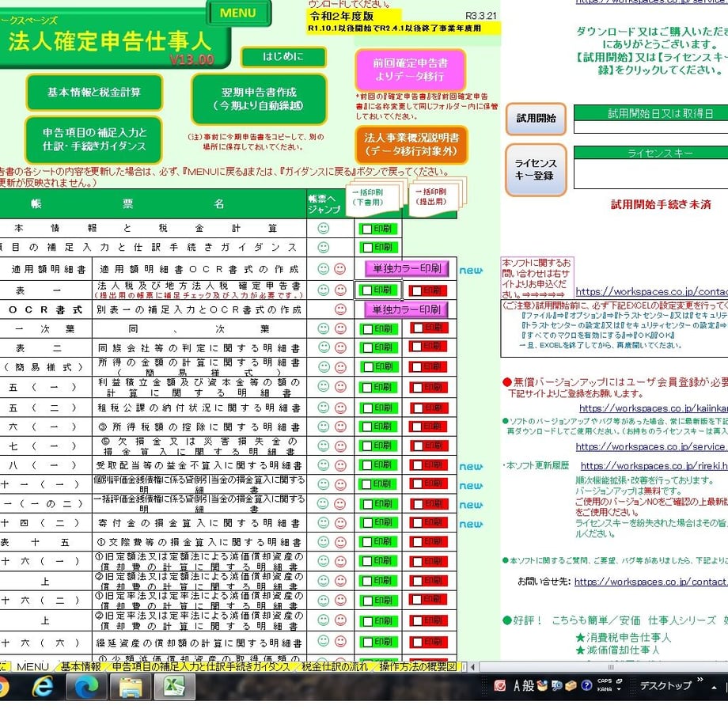
Task: Click red smiley for 同族会社等の判定に関する明細書 row
Action: pyautogui.click(x=340, y=347)
